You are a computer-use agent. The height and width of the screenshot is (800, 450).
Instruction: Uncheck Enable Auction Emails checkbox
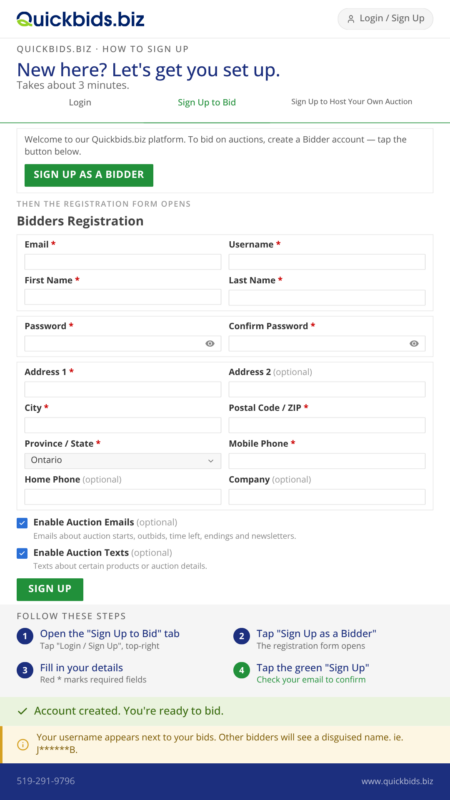click(x=22, y=523)
